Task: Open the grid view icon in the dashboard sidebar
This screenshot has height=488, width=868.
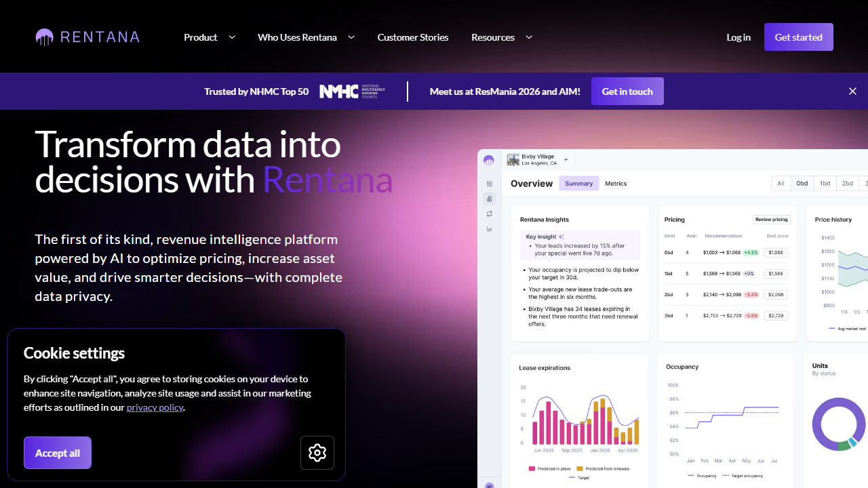Action: (489, 184)
